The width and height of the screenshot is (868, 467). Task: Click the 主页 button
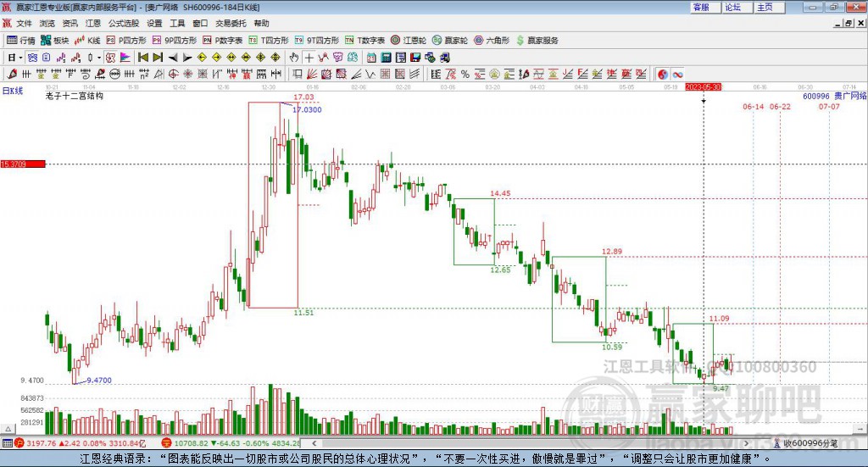[770, 7]
